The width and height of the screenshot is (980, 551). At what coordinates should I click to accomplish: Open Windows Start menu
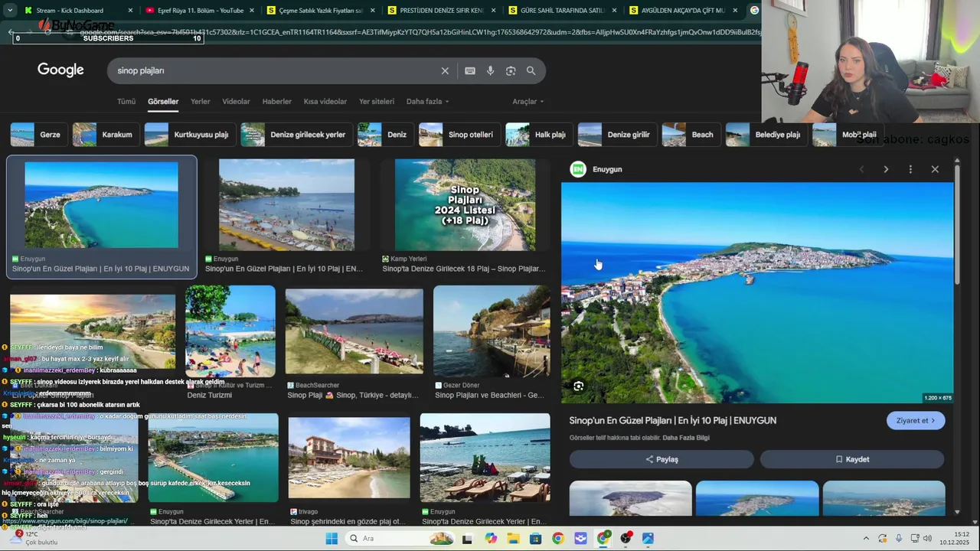point(332,539)
